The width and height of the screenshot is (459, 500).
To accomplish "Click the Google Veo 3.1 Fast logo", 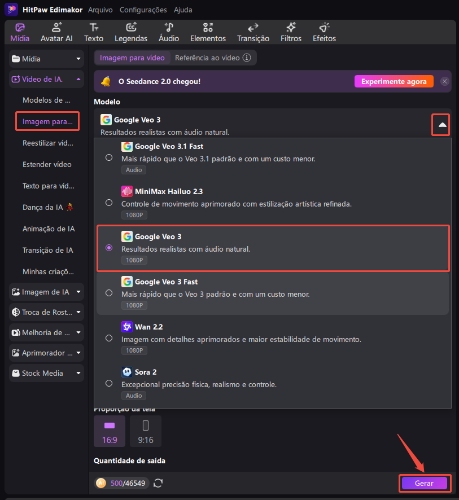I will tap(127, 146).
